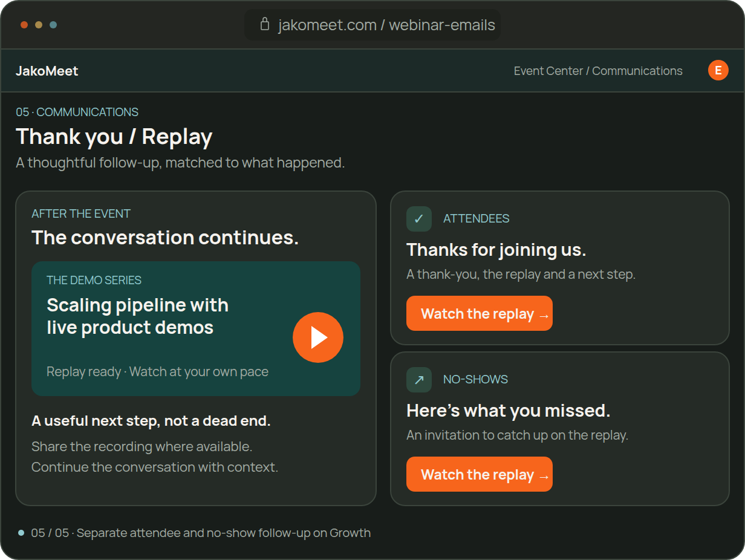Viewport: 745px width, 560px height.
Task: Click the checkmark icon beside ATTENDEES
Action: click(419, 219)
